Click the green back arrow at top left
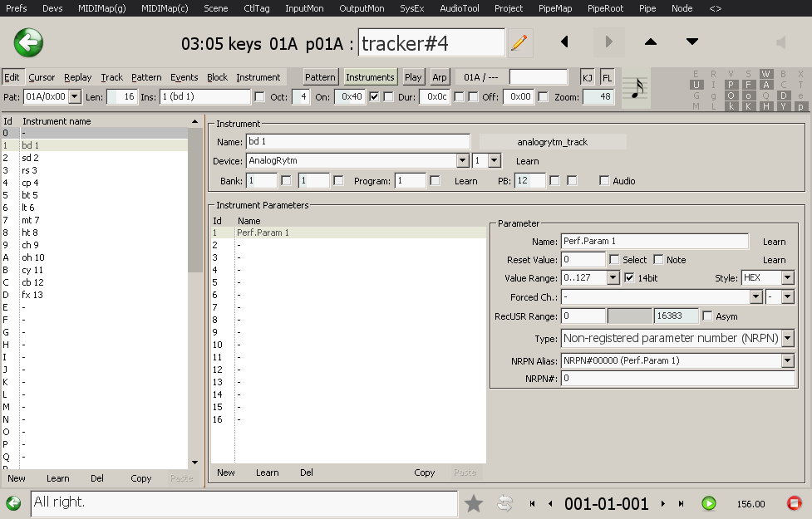Screen dimensions: 812x519 pos(28,42)
